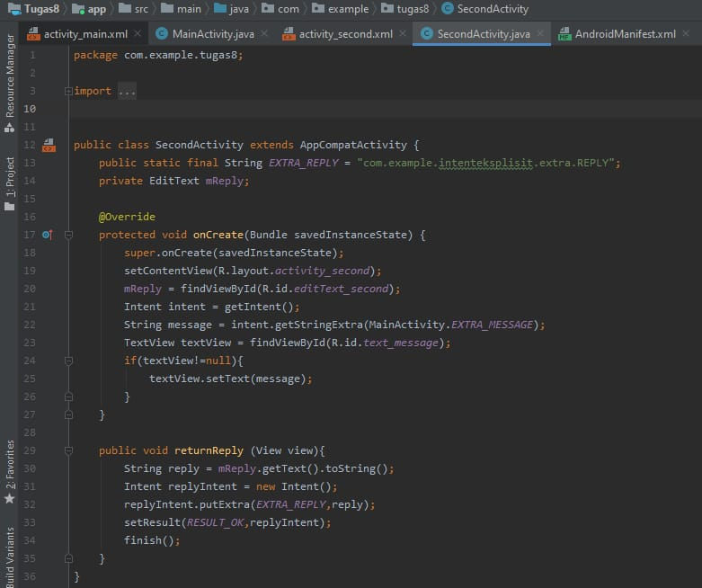Click AppCompatActivity in the class declaration
This screenshot has height=588, width=702.
[353, 145]
